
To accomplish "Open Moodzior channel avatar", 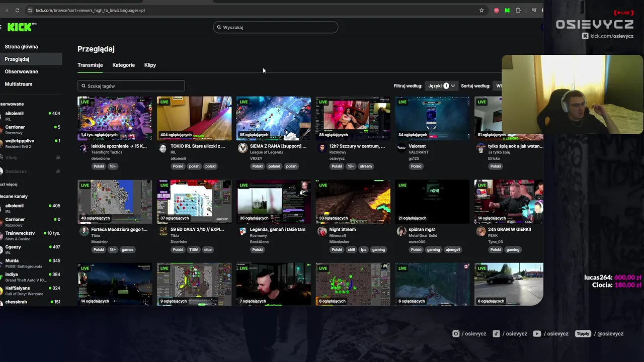I will coord(84,231).
